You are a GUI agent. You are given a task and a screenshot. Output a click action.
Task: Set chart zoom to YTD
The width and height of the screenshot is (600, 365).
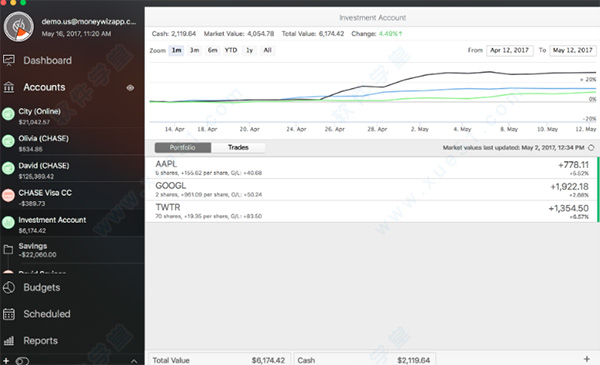click(x=231, y=50)
